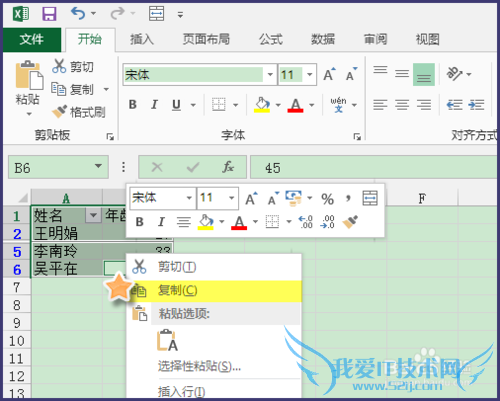The image size is (500, 401).
Task: Click the ribbon Increase Font Size icon
Action: click(x=329, y=74)
